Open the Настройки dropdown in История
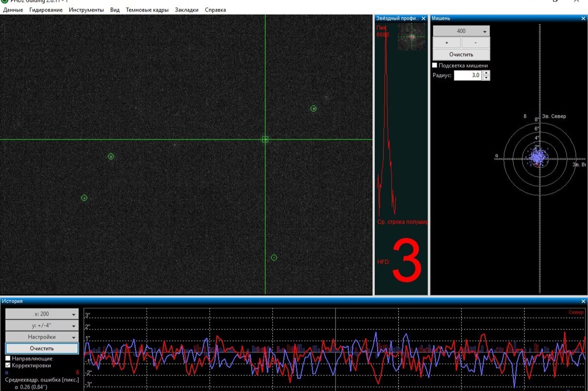Screen dimensions: 588x391 click(x=42, y=337)
